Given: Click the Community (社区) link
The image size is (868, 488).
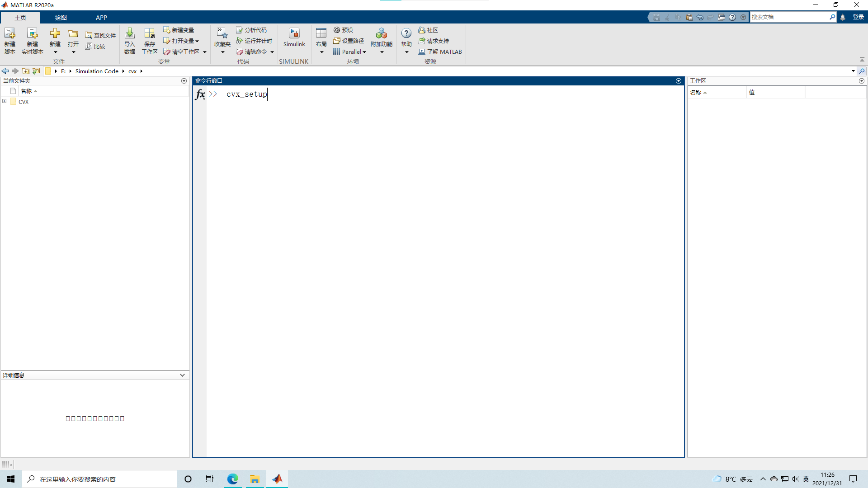Looking at the screenshot, I should 428,30.
